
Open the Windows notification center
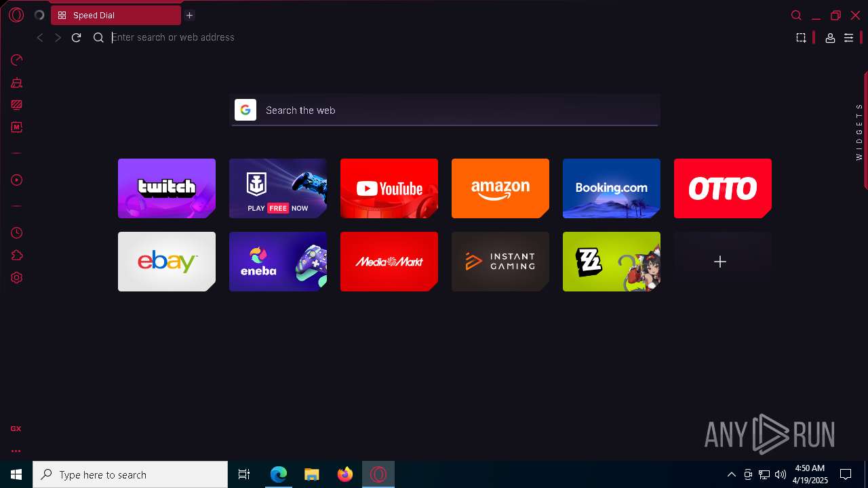click(846, 474)
